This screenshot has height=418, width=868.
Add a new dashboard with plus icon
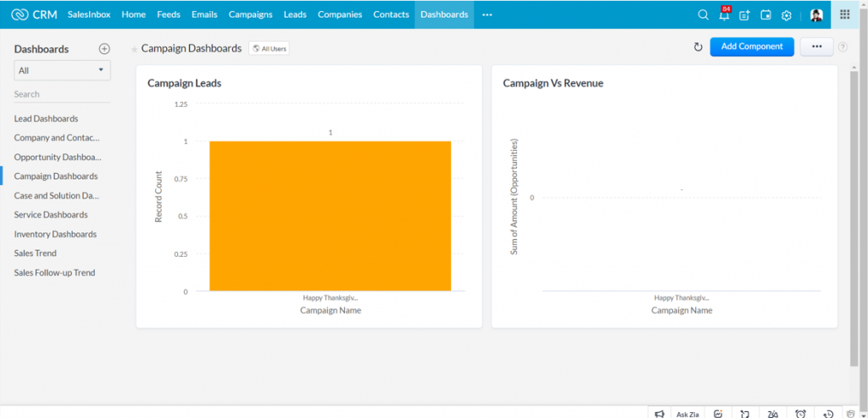(104, 48)
